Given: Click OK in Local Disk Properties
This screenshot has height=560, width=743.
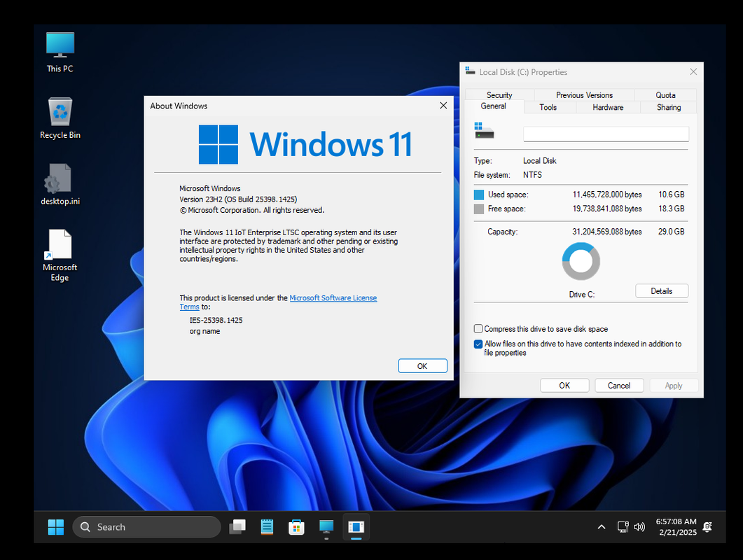Looking at the screenshot, I should pyautogui.click(x=564, y=385).
